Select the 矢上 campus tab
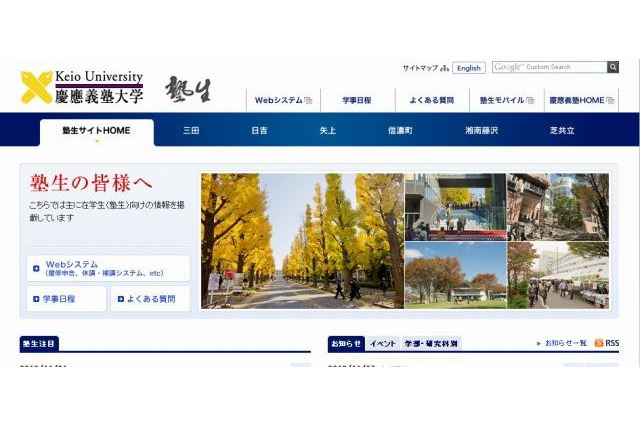640x426 pixels. point(327,131)
